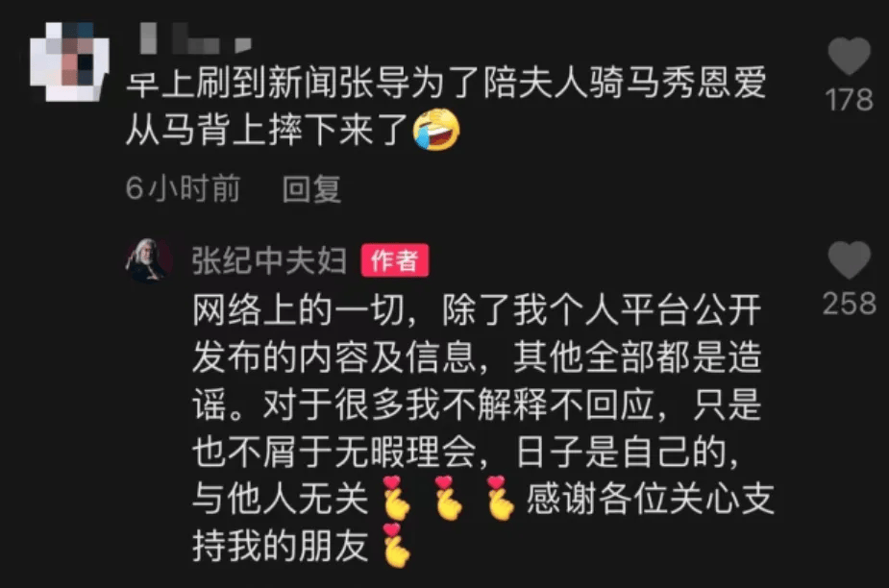889x588 pixels.
Task: Open the 张纪中夫妇 username link
Action: (x=269, y=260)
